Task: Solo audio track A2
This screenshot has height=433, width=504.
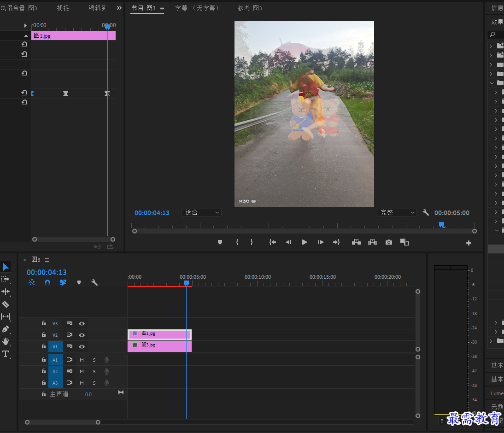Action: (94, 372)
